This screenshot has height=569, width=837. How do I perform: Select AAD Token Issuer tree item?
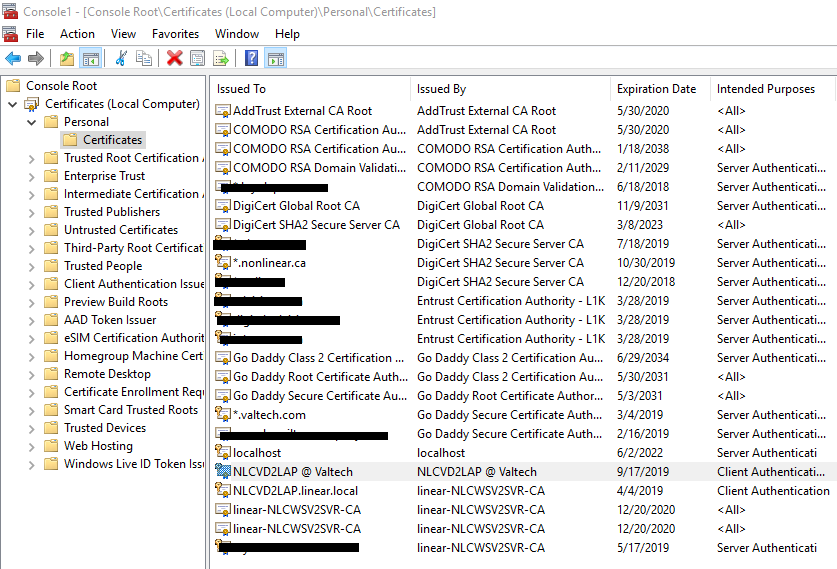tap(110, 320)
